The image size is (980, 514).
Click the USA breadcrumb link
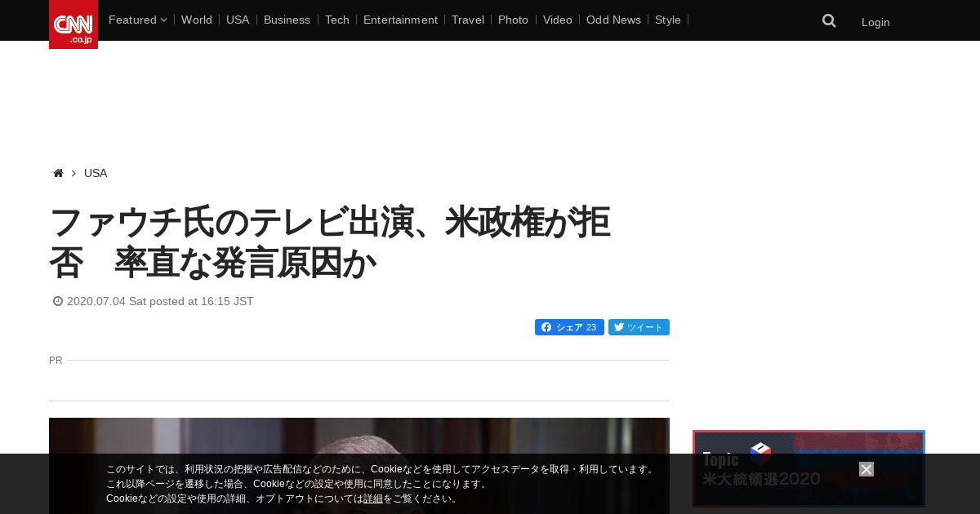(x=96, y=173)
